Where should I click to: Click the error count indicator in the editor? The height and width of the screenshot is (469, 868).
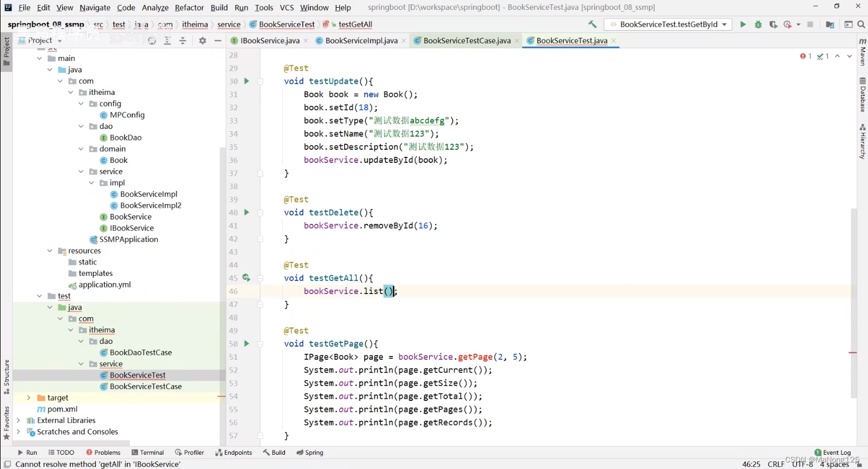pyautogui.click(x=806, y=56)
